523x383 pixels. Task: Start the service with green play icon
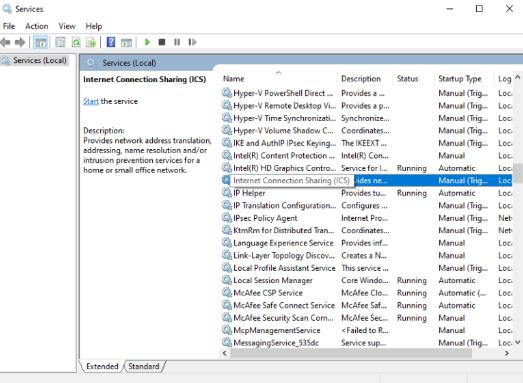(147, 42)
